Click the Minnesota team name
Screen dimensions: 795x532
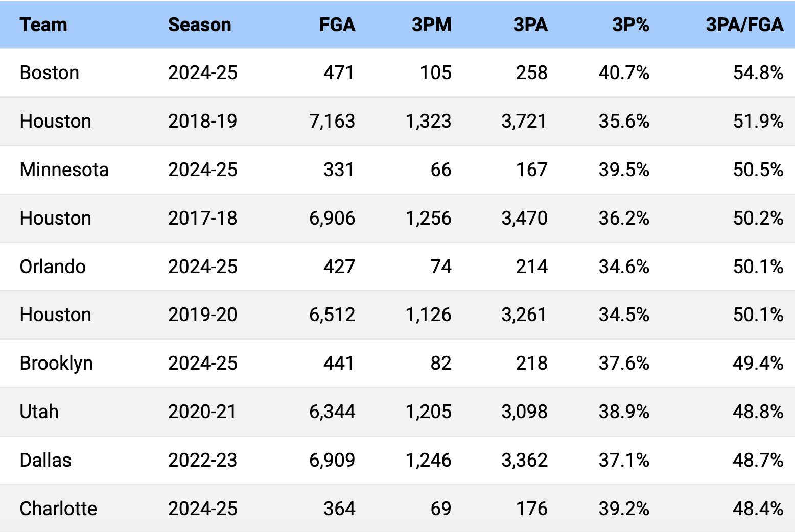[x=64, y=170]
